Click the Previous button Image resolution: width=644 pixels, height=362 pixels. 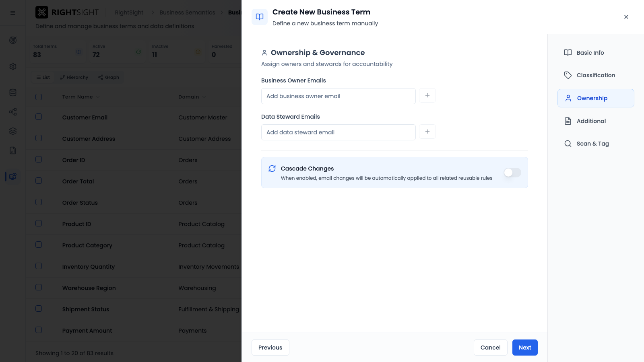coord(270,348)
